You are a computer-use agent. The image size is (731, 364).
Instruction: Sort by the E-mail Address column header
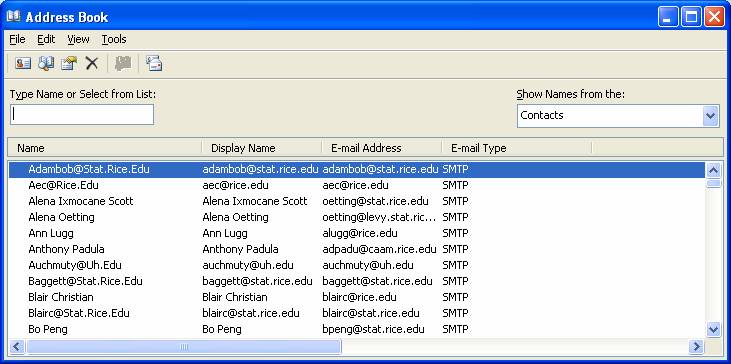pos(382,148)
